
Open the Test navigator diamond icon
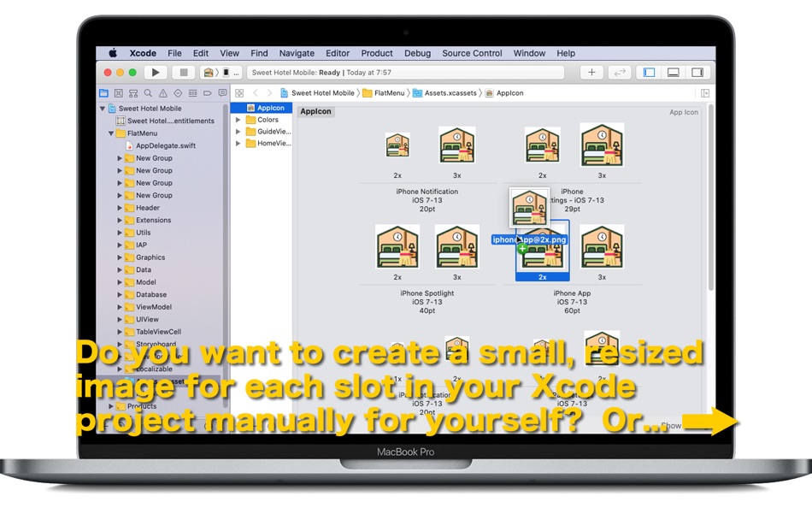178,93
